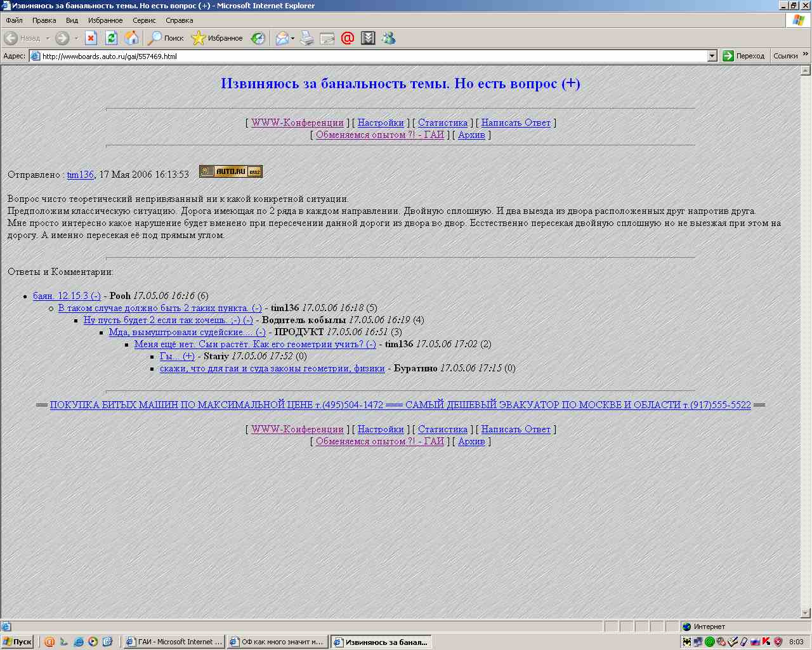
Task: Click the vertical scrollbar down arrow
Action: point(806,613)
